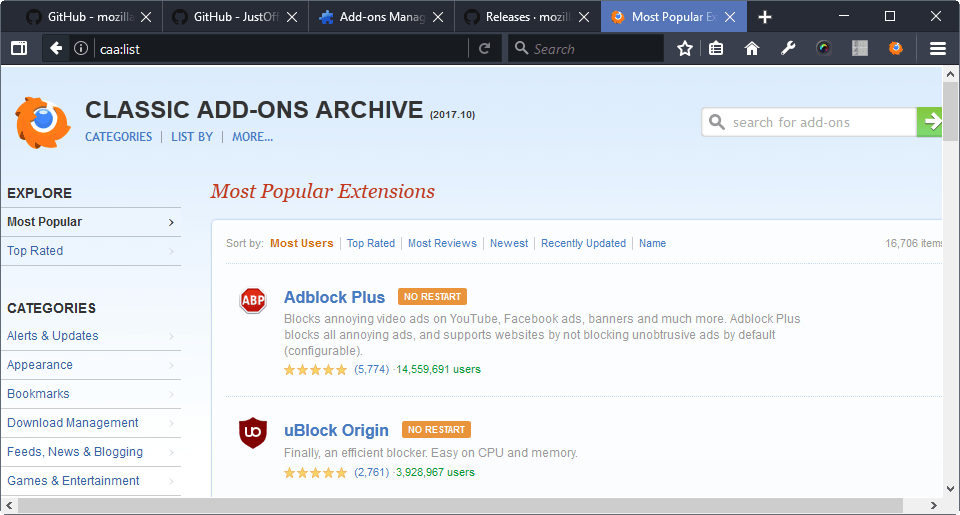
Task: Open site information icon in address bar
Action: [x=81, y=48]
